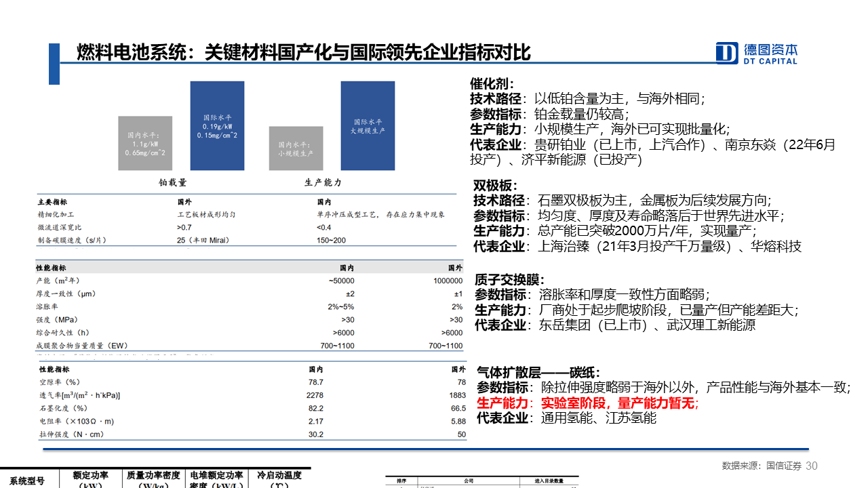
Task: Select the 空隙率 (%) row label
Action: click(x=59, y=382)
